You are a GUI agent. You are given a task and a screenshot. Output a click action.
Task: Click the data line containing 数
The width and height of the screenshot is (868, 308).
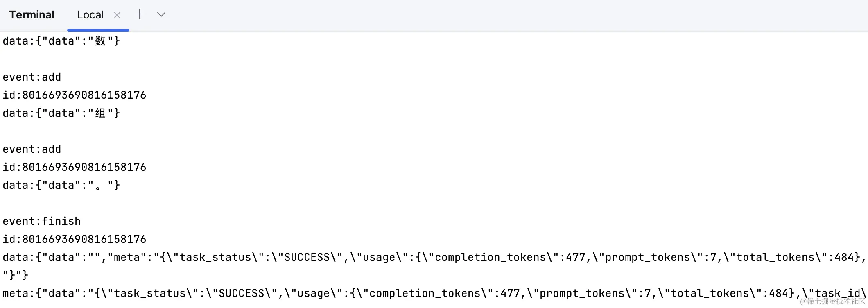tap(61, 41)
